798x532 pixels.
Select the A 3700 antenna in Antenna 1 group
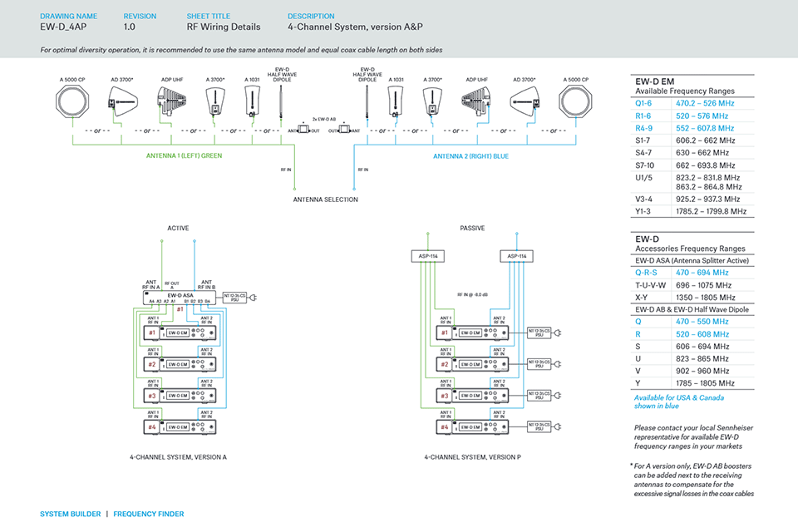click(x=215, y=101)
